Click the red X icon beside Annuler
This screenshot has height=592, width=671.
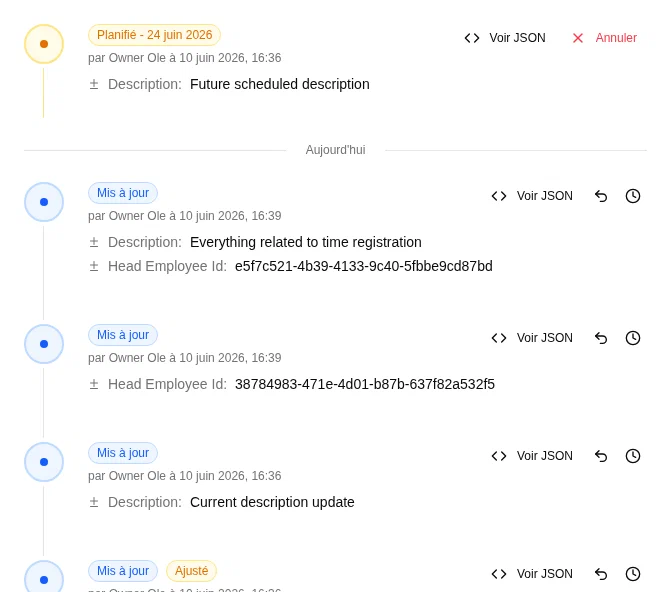click(x=578, y=38)
